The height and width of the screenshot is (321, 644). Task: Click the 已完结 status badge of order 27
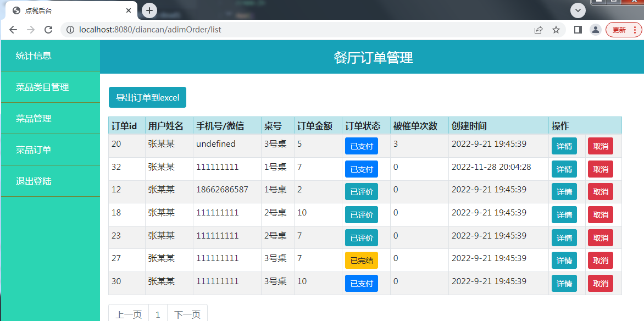point(361,261)
